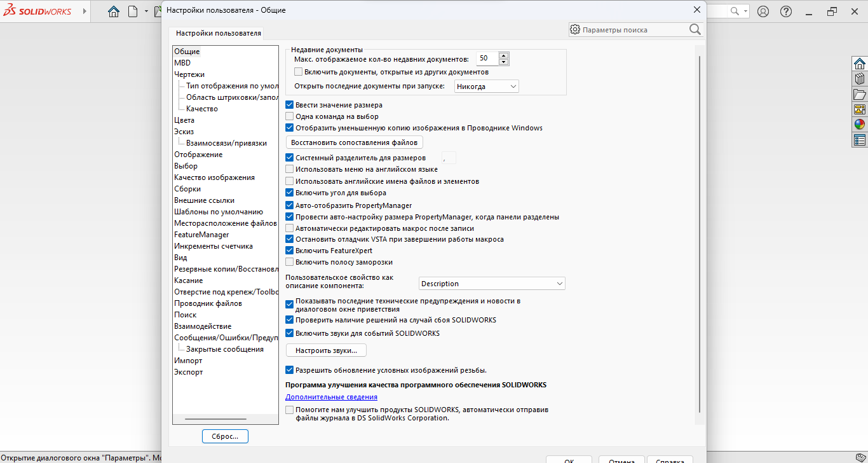
Task: Toggle thread cosmetic update permission checkbox
Action: point(290,370)
